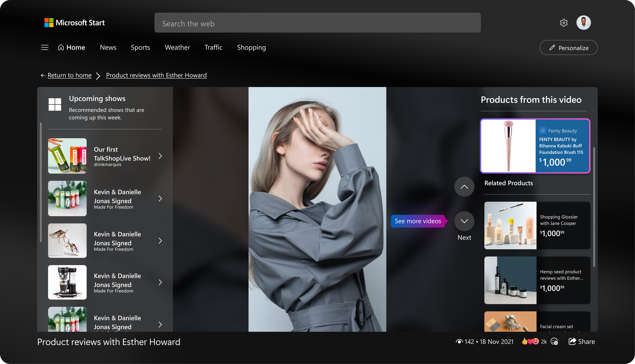
Task: Open the Fenty Beauty Kabuki-Buff brush card
Action: [x=535, y=146]
